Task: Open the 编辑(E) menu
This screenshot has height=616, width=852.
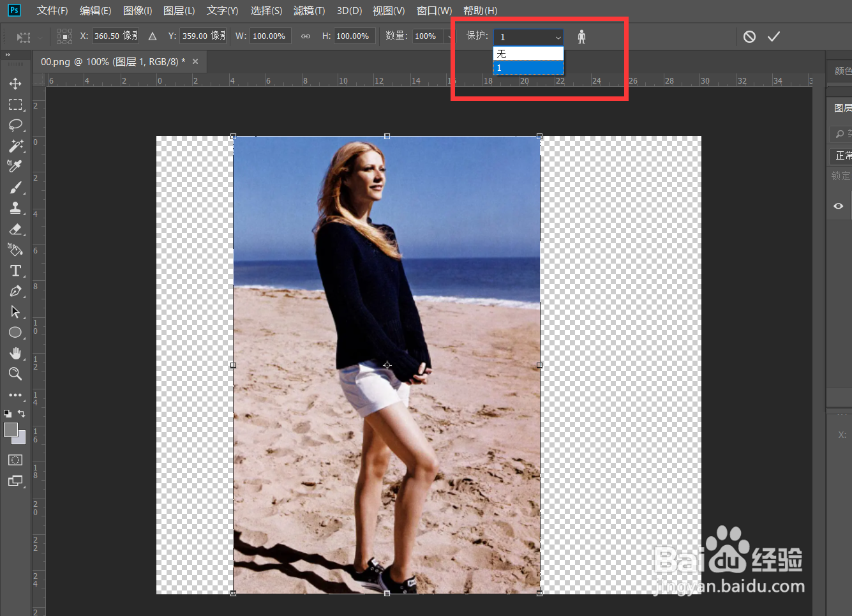Action: (x=95, y=10)
